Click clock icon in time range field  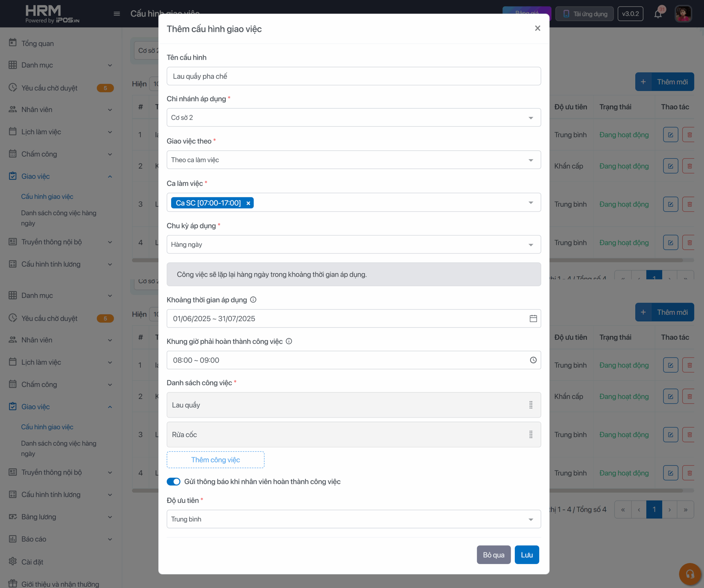[x=533, y=360]
